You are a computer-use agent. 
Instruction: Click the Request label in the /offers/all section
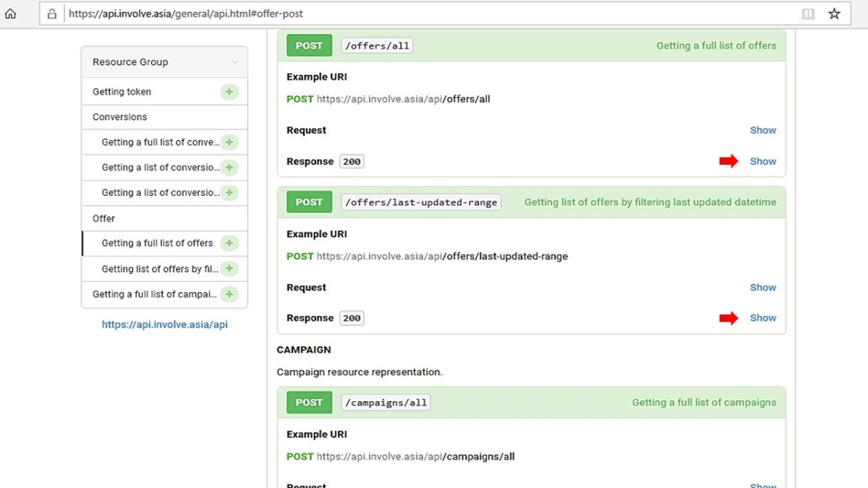[306, 130]
